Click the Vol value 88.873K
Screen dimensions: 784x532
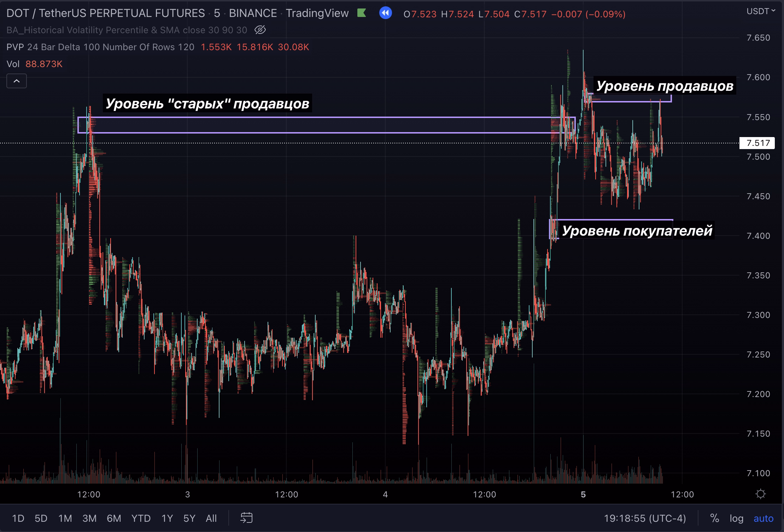pos(44,64)
